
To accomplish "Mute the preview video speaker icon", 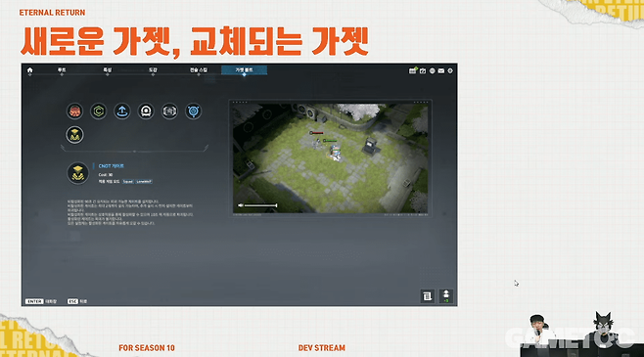I will (240, 205).
